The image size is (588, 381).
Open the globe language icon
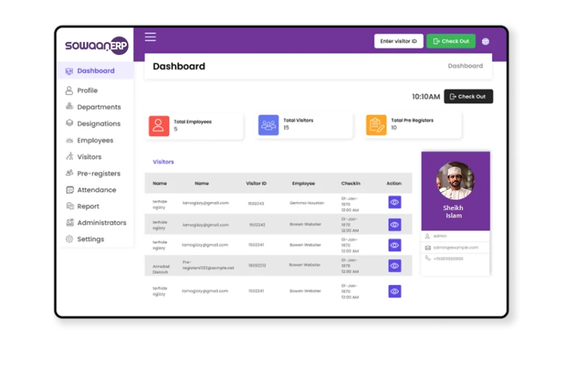(x=485, y=41)
